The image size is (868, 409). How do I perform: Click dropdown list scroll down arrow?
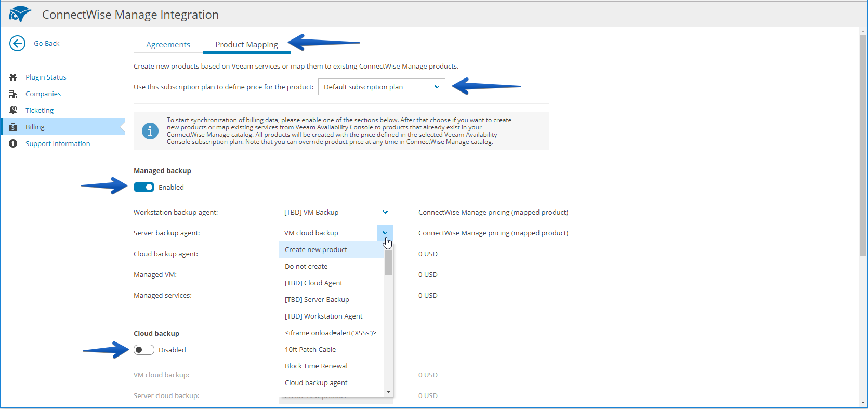tap(388, 392)
